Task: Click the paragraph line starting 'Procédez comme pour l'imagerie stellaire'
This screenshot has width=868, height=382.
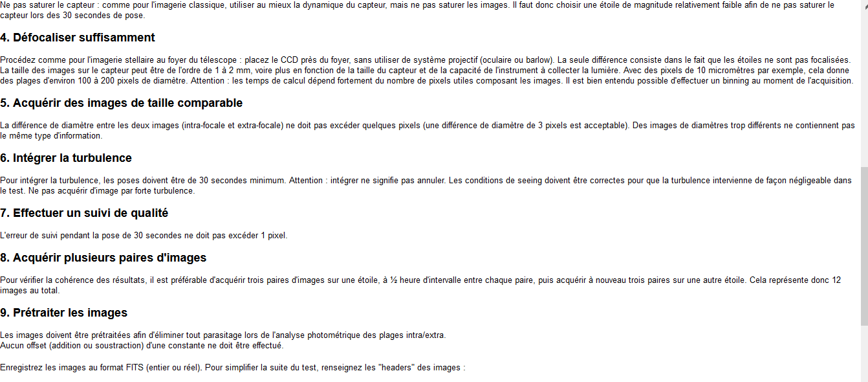Action: (x=426, y=60)
